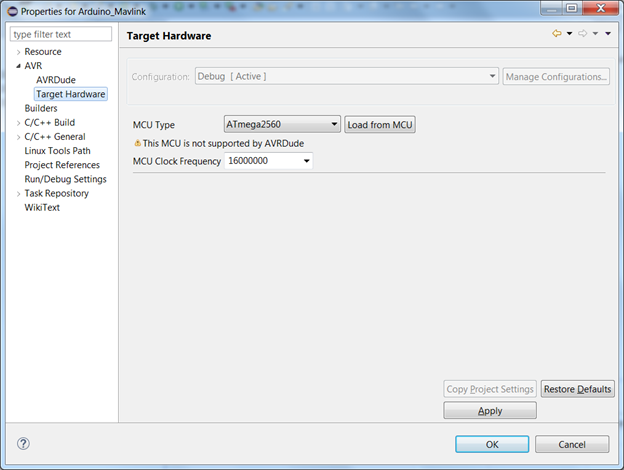Screen dimensions: 624x470
Task: Expand the C/C++ General node
Action: tap(18, 137)
